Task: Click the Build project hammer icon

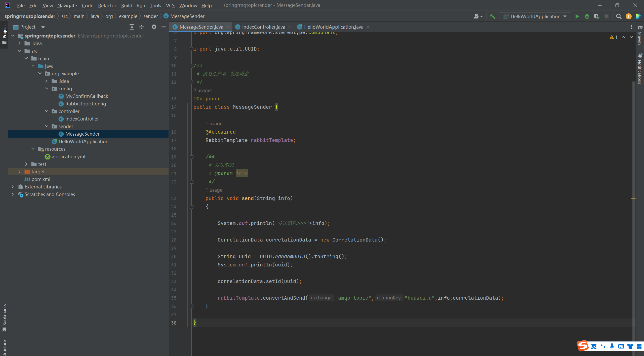Action: click(492, 16)
